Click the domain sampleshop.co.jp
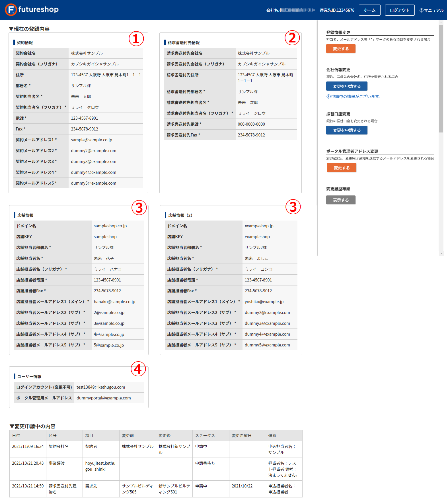The image size is (448, 504). coord(110,226)
